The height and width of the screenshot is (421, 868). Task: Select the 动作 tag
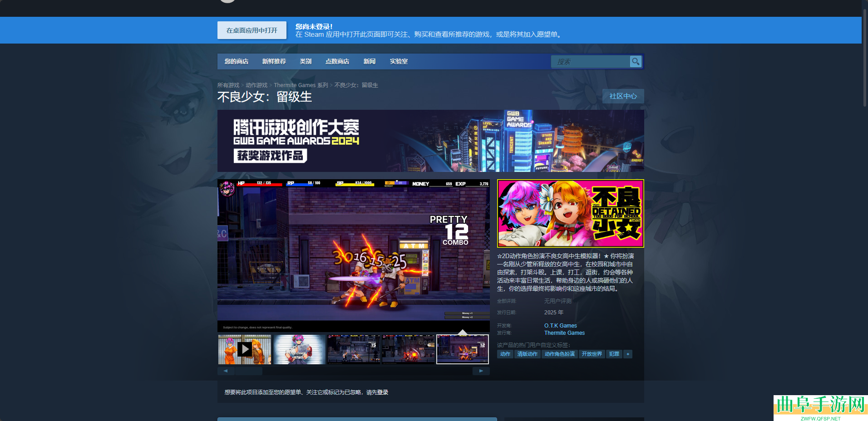coord(505,354)
